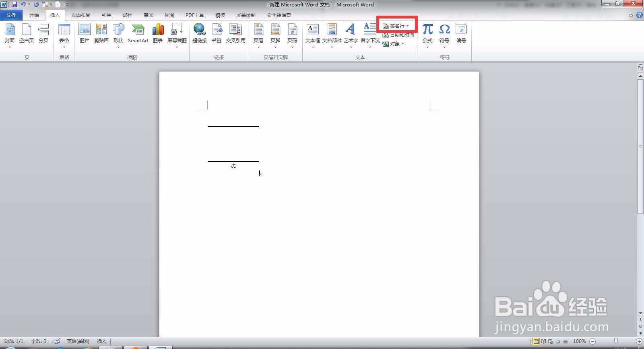Image resolution: width=644 pixels, height=349 pixels.
Task: Click the zoom slider handle
Action: click(x=615, y=341)
